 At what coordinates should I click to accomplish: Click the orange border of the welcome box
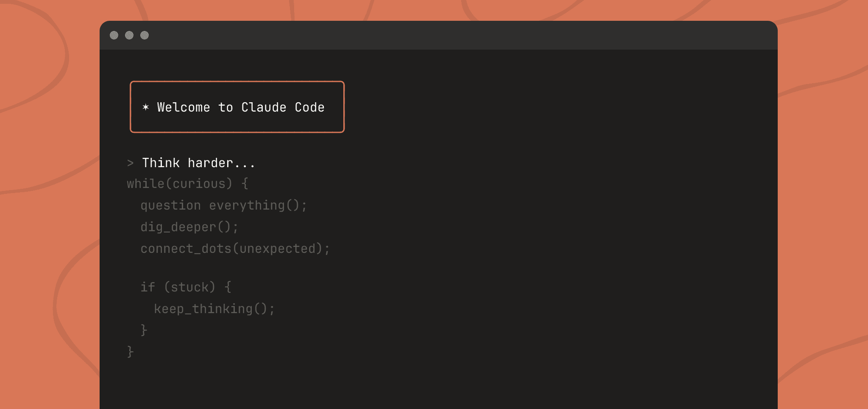pyautogui.click(x=237, y=82)
